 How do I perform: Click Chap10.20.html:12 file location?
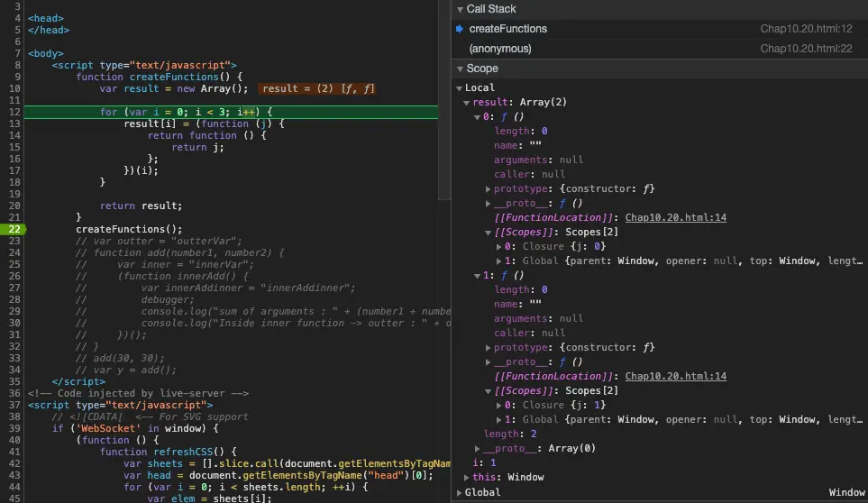click(x=806, y=29)
